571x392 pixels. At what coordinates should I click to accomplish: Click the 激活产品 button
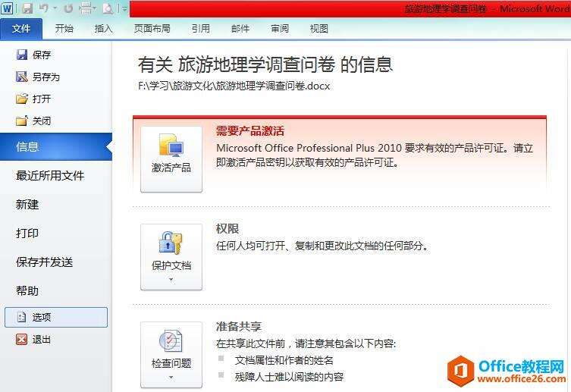(x=171, y=159)
